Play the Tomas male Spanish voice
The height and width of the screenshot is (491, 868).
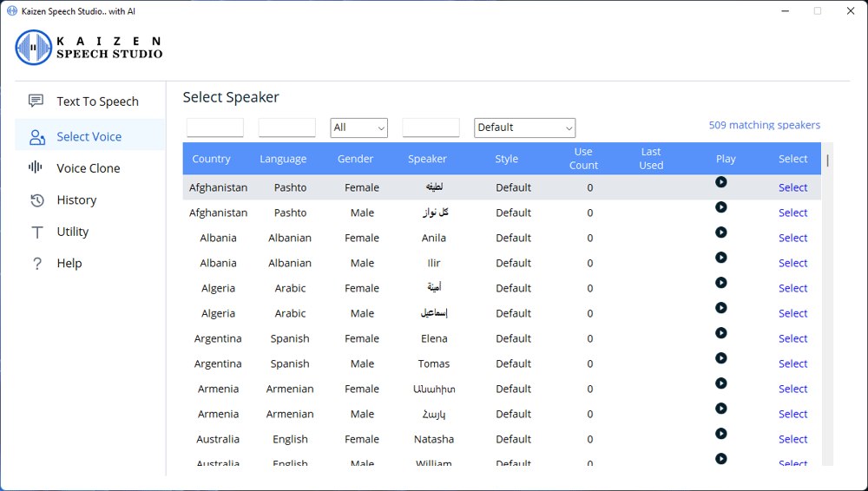point(720,358)
